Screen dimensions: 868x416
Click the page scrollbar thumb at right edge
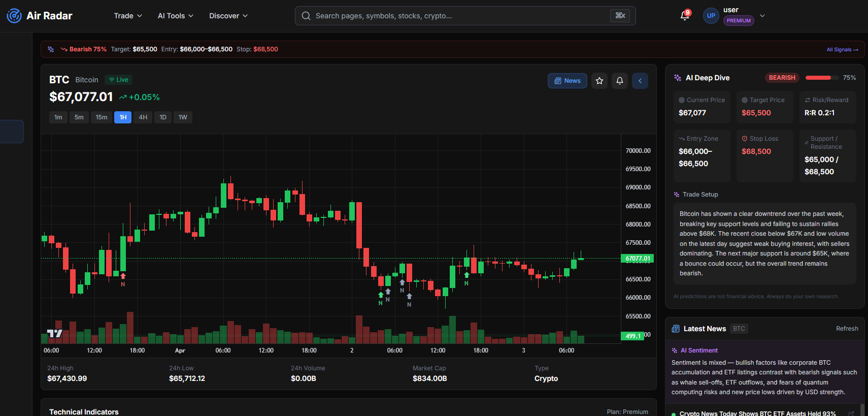click(x=862, y=410)
